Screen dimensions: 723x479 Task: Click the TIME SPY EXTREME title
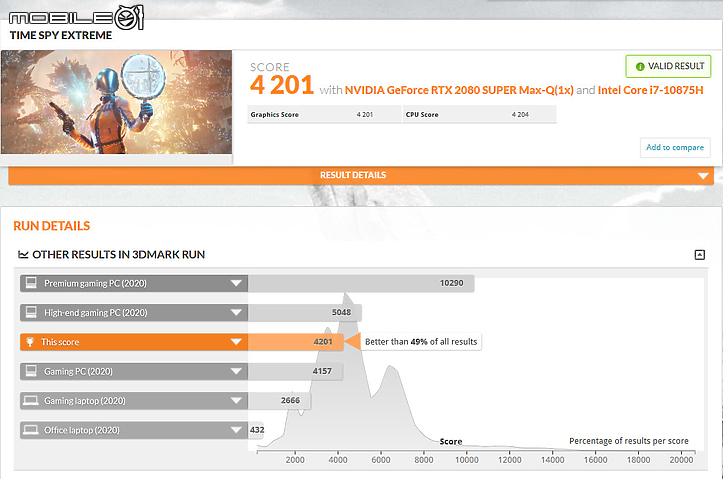61,35
